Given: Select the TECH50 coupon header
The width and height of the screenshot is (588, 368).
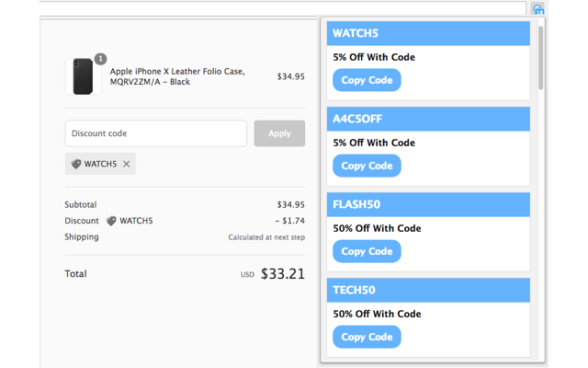Looking at the screenshot, I should pyautogui.click(x=428, y=290).
